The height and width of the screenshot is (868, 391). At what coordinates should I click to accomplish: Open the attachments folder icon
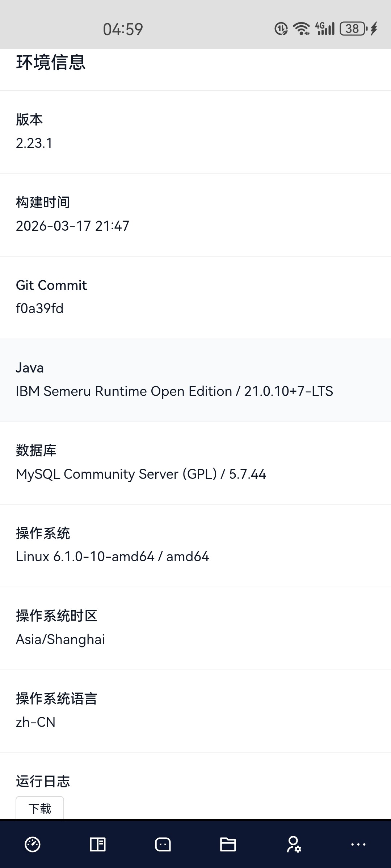(x=228, y=844)
